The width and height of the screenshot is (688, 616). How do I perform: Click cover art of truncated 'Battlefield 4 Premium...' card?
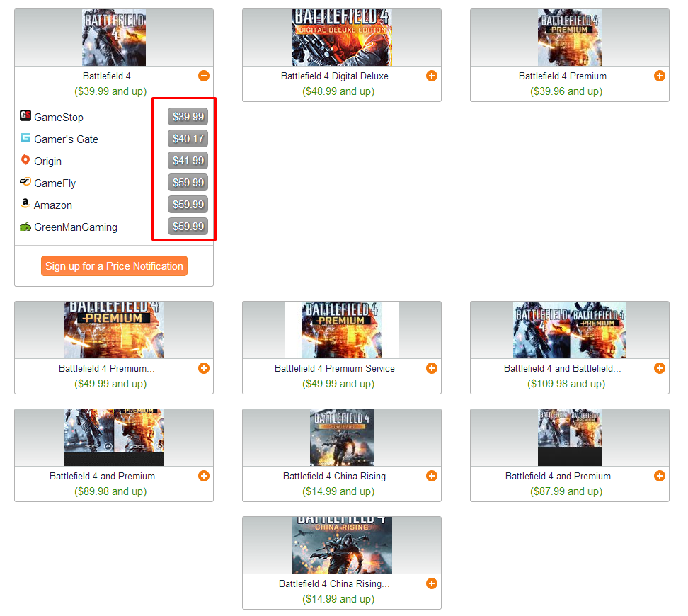click(114, 330)
